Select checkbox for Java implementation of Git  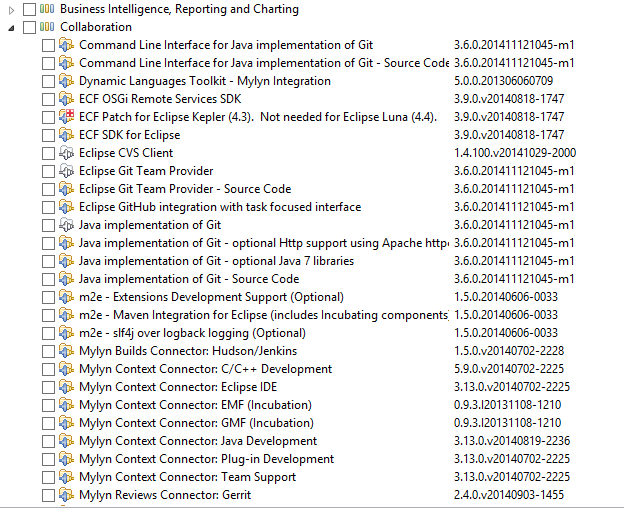pyautogui.click(x=49, y=225)
